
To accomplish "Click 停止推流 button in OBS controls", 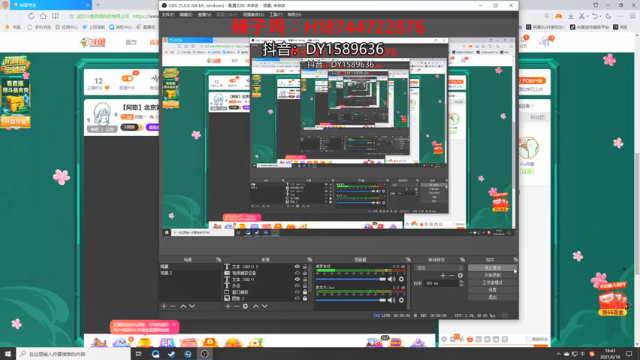I will coord(492,268).
